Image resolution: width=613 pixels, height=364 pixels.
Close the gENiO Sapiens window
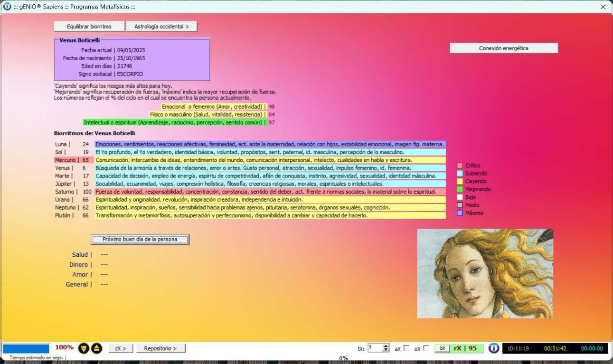pyautogui.click(x=603, y=7)
